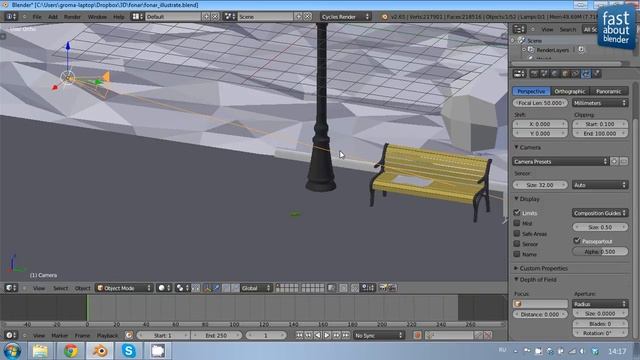Open the Object Mode dropdown

[x=124, y=288]
